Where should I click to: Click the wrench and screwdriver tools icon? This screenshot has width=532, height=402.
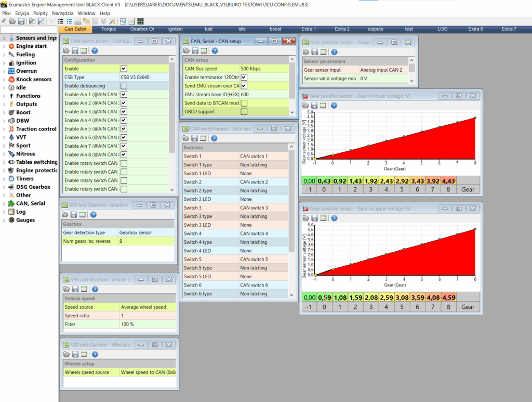pos(112,21)
